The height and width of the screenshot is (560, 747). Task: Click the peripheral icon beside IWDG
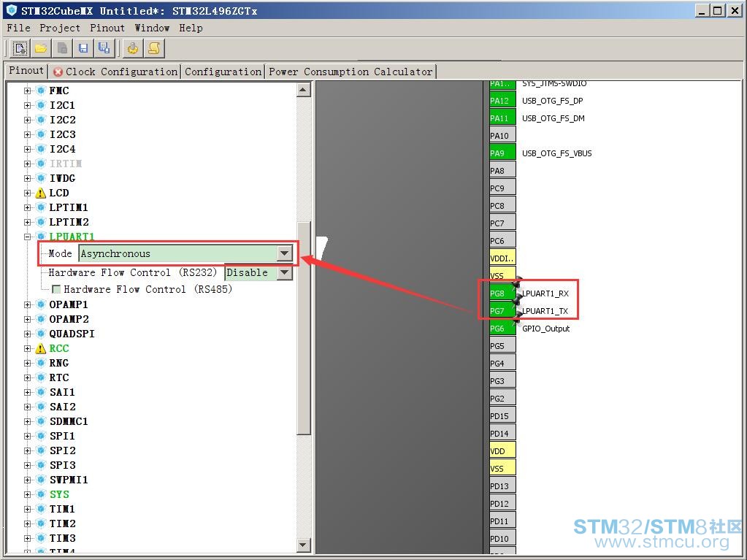coord(41,178)
